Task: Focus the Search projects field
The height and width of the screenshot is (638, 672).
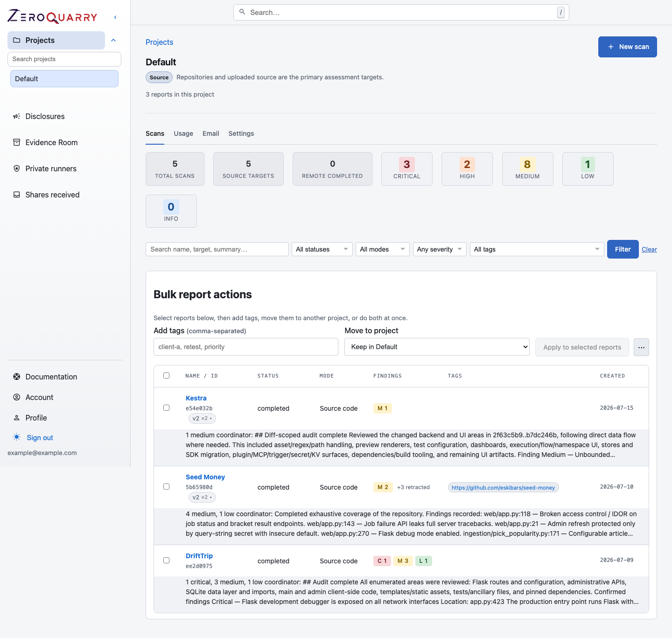Action: pos(64,59)
